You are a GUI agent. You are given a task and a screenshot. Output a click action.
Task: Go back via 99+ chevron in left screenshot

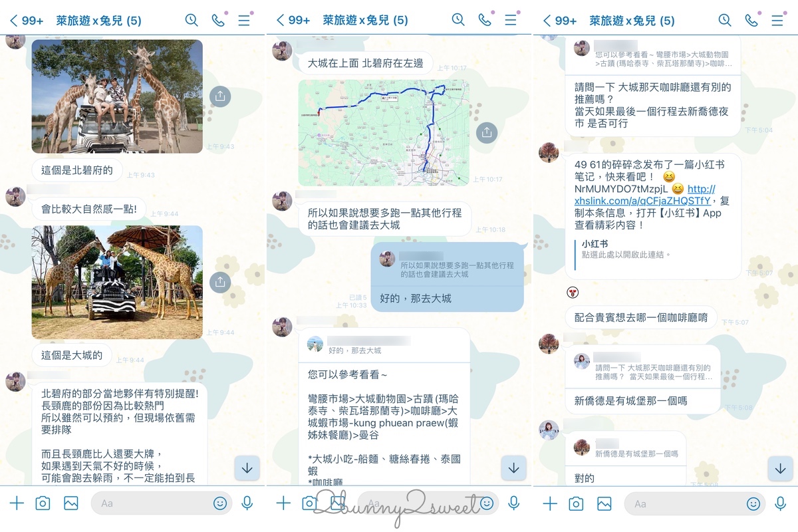point(27,21)
